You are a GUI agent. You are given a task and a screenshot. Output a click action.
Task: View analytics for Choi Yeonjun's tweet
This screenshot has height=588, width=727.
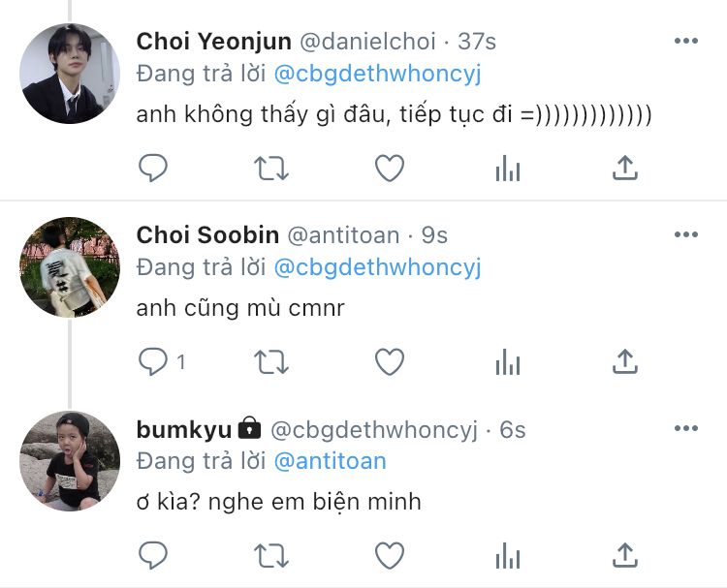pyautogui.click(x=508, y=168)
